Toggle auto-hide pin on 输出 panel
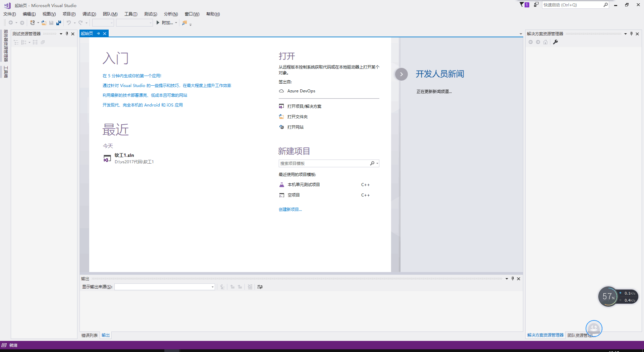The width and height of the screenshot is (644, 352). click(x=513, y=278)
